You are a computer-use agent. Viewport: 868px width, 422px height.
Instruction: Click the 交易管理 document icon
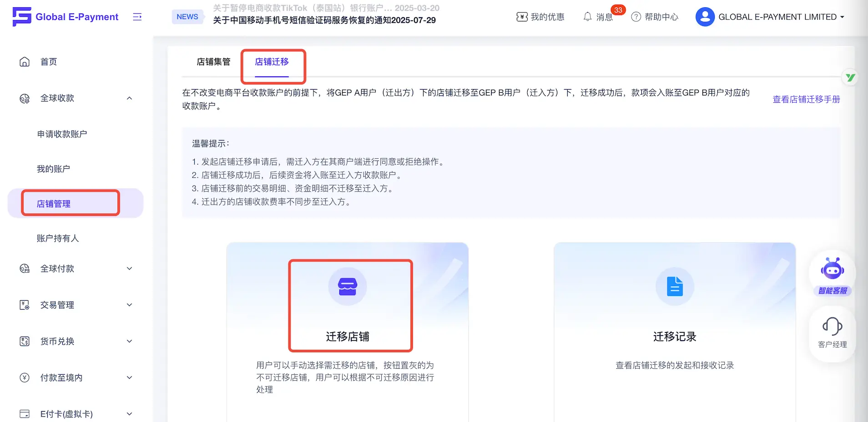coord(25,305)
